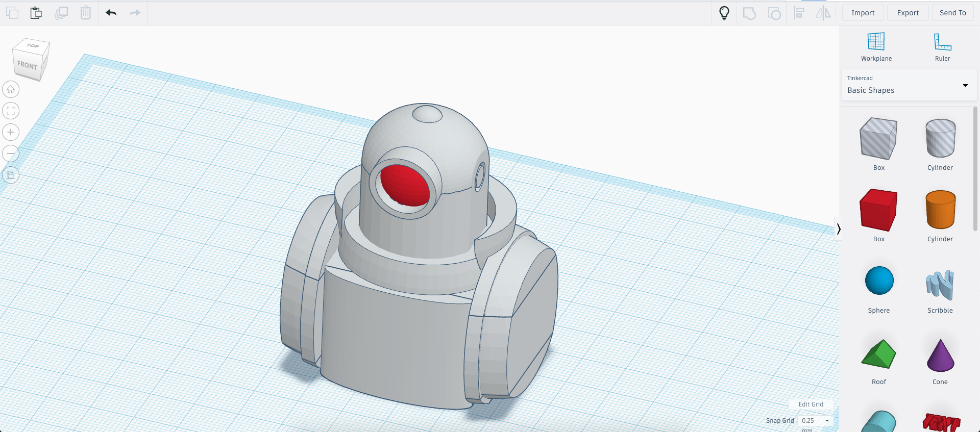Collapse the shapes panel with chevron
Image resolution: width=980 pixels, height=432 pixels.
838,229
